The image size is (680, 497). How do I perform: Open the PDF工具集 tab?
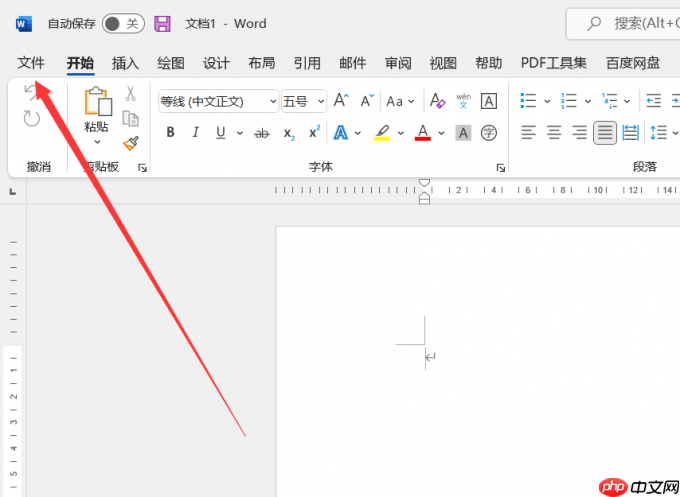tap(553, 63)
